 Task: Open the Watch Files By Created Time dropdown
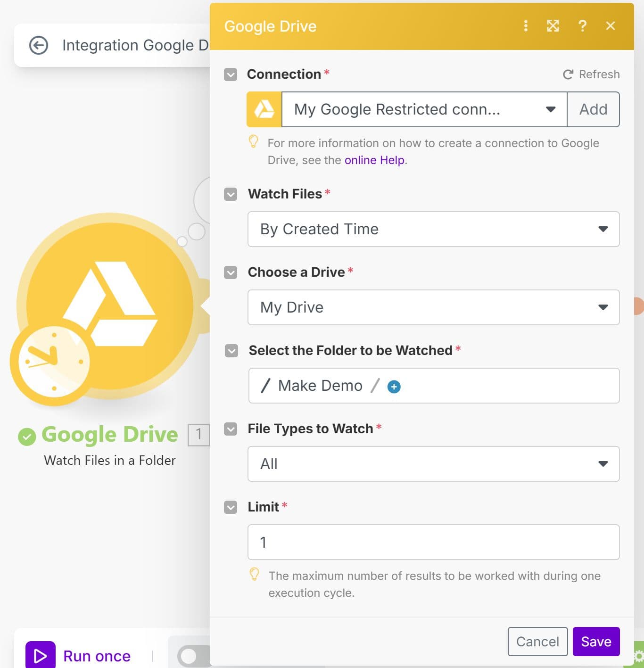coord(433,229)
